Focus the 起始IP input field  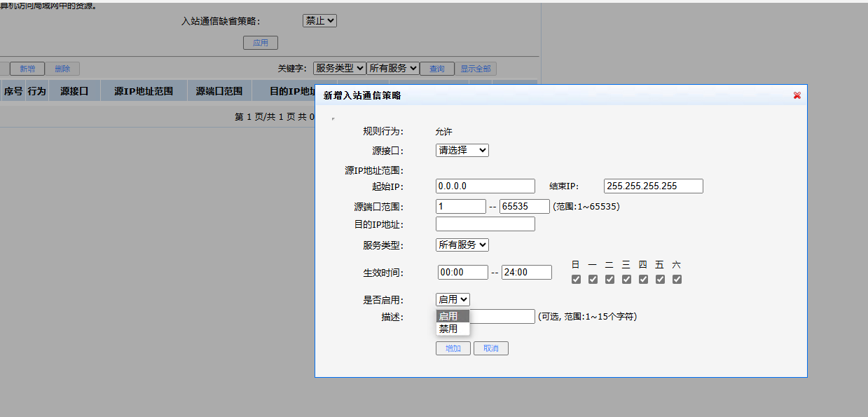tap(485, 186)
